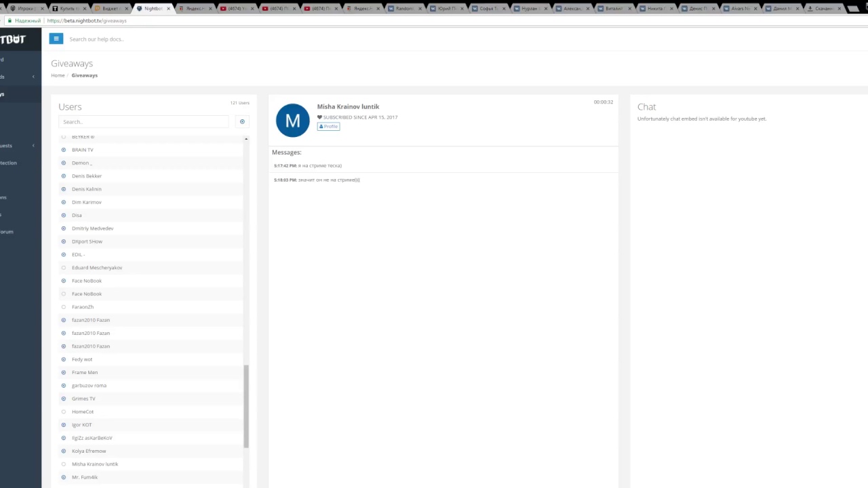The width and height of the screenshot is (868, 488).
Task: Click the Nightbot logo in the sidebar
Action: pyautogui.click(x=12, y=39)
